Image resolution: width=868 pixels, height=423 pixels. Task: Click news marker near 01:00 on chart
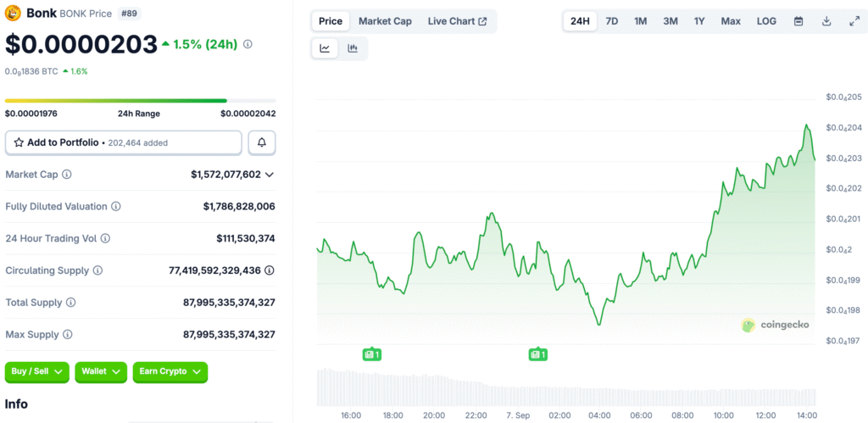(538, 353)
